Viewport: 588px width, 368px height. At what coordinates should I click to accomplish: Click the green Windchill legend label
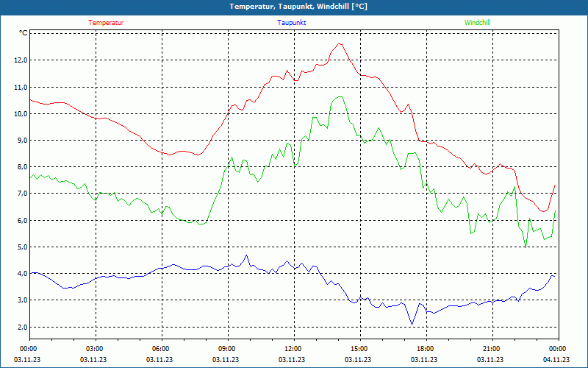[x=477, y=23]
